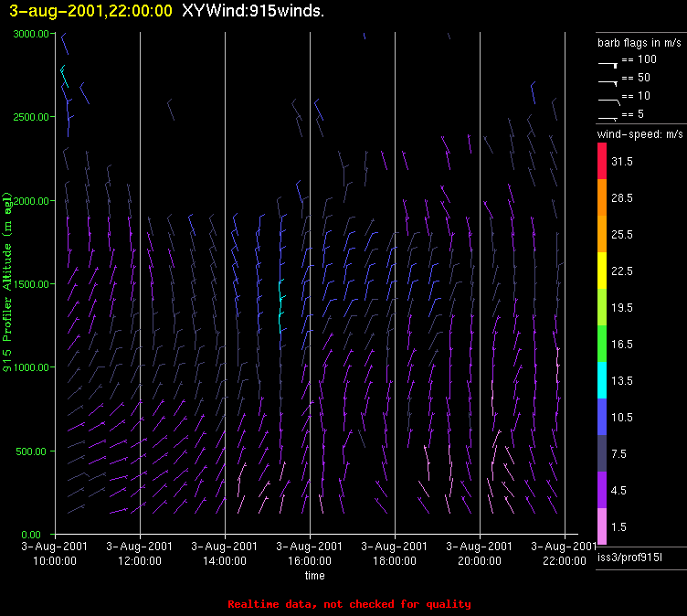Viewport: 687px width, 616px height.
Task: Click the yellow 22.5 m/s color swatch
Action: tap(602, 271)
